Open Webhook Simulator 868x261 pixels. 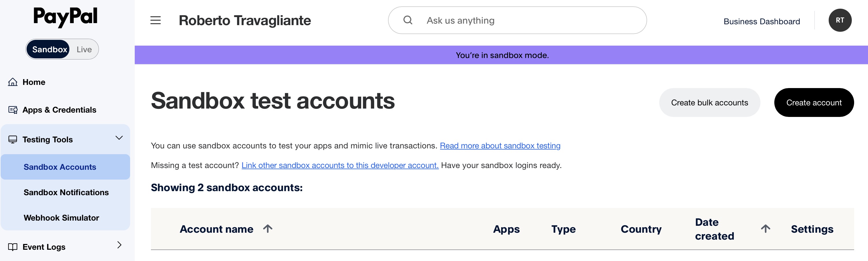(x=61, y=218)
